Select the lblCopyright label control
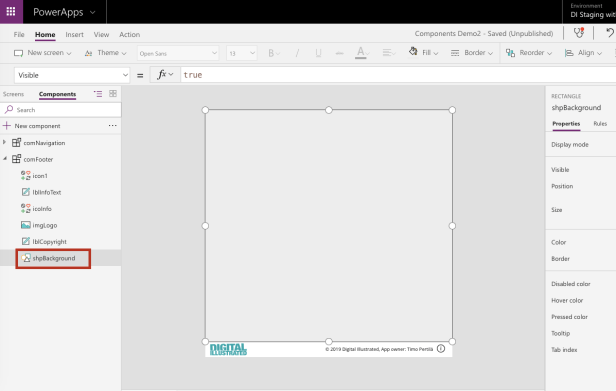Image resolution: width=616 pixels, height=391 pixels. (x=50, y=242)
